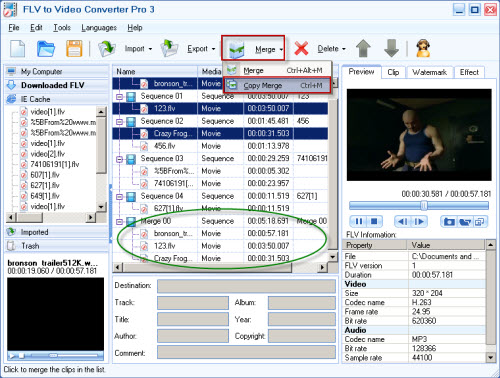Click the full-screen window icon under the preview
The width and height of the screenshot is (500, 378).
click(480, 221)
